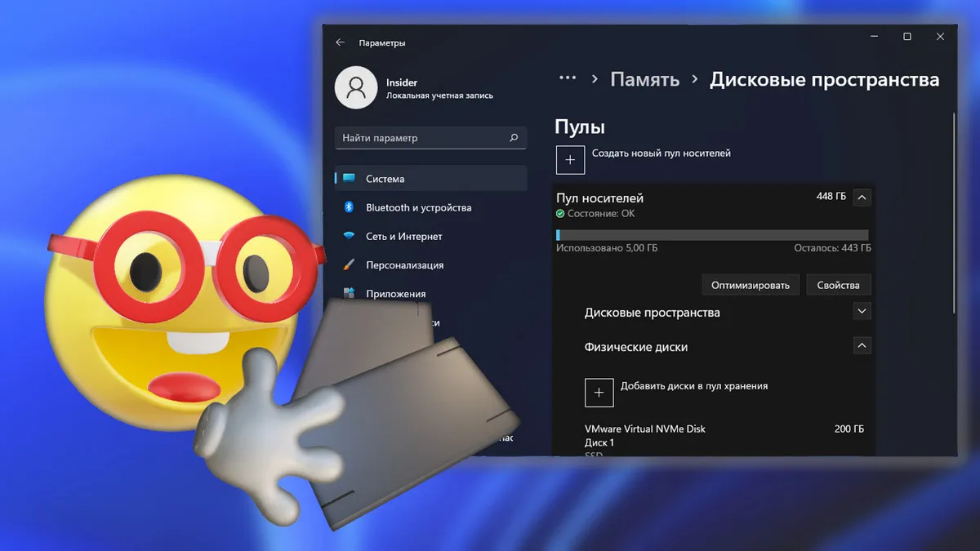Viewport: 980px width, 551px height.
Task: Click the Оптимизировать button
Action: coord(751,285)
